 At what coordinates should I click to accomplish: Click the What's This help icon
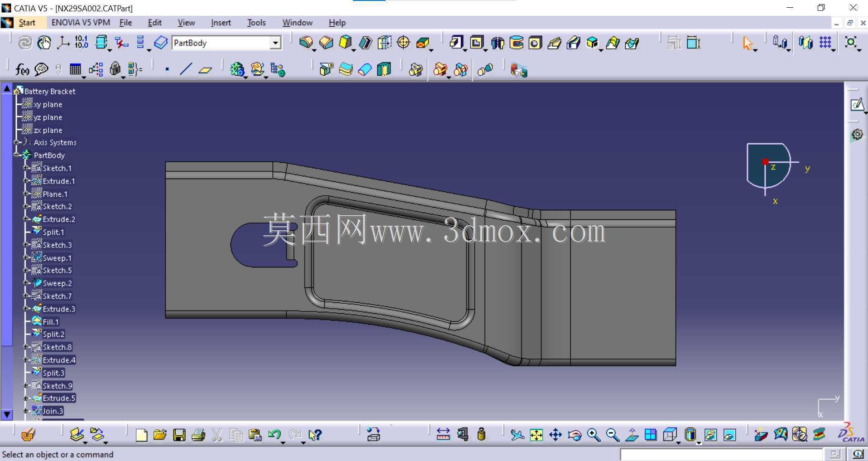[x=315, y=435]
